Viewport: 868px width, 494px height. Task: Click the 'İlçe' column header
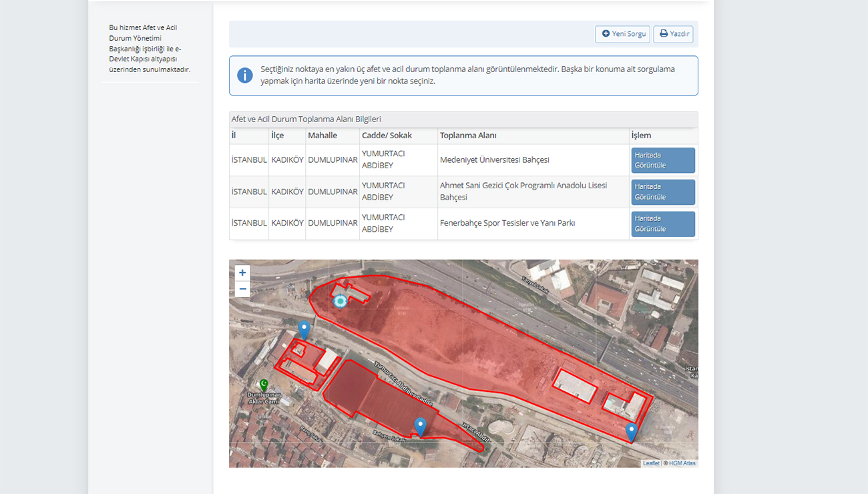click(278, 136)
